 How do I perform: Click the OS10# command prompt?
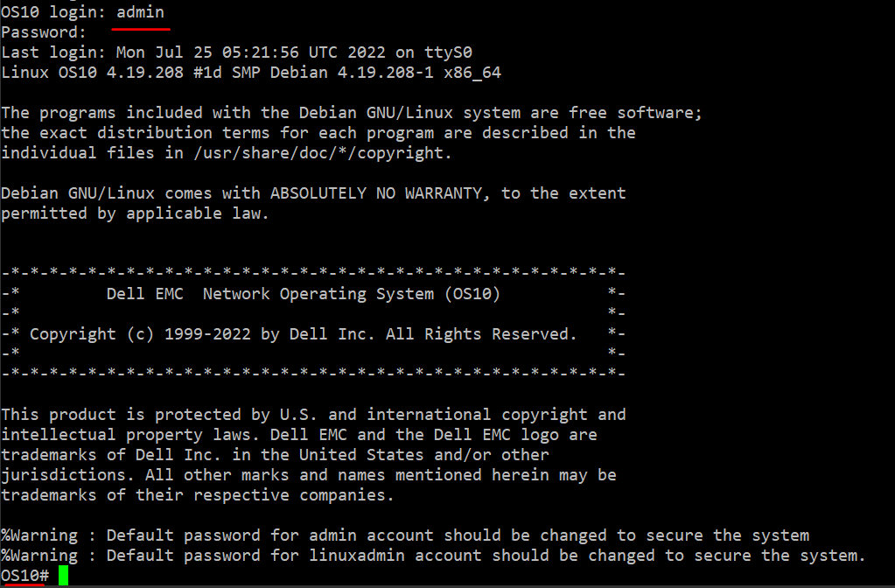pyautogui.click(x=25, y=576)
